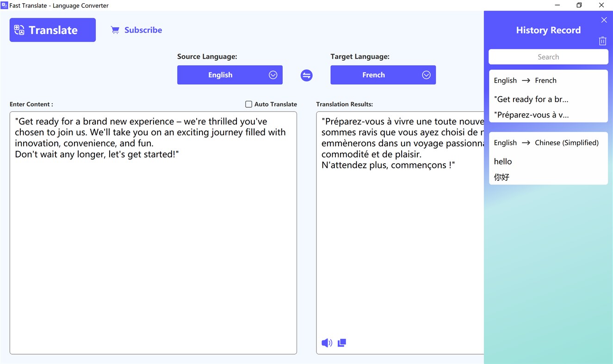This screenshot has width=613, height=364.
Task: Click the 你好 translation in history
Action: pos(502,177)
